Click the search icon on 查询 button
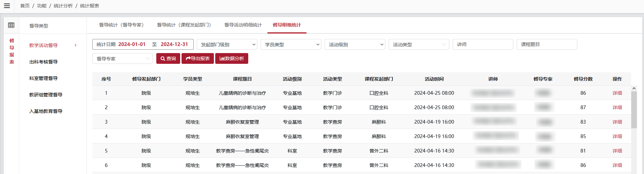This screenshot has width=644, height=174. (163, 58)
